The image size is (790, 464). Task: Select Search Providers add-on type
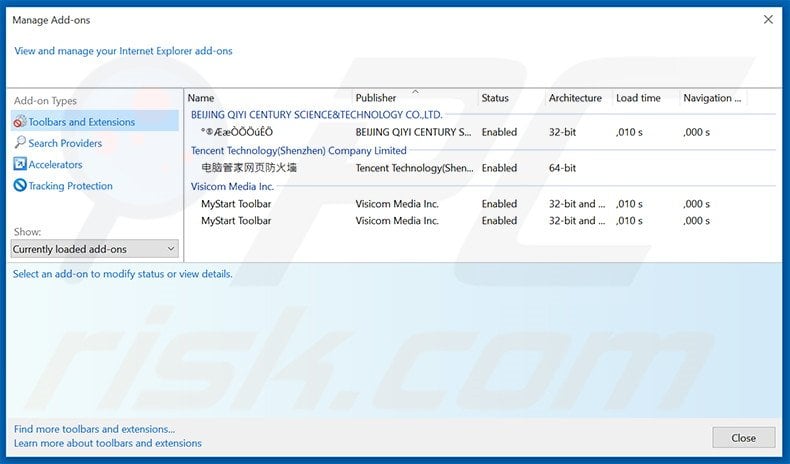click(x=65, y=143)
